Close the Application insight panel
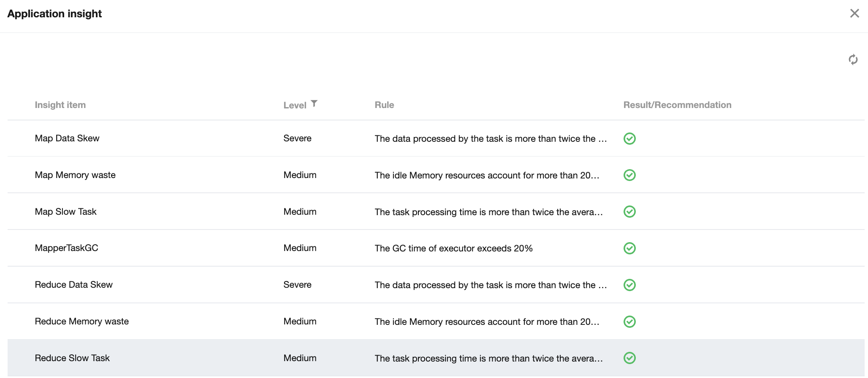The width and height of the screenshot is (868, 378). pos(854,13)
